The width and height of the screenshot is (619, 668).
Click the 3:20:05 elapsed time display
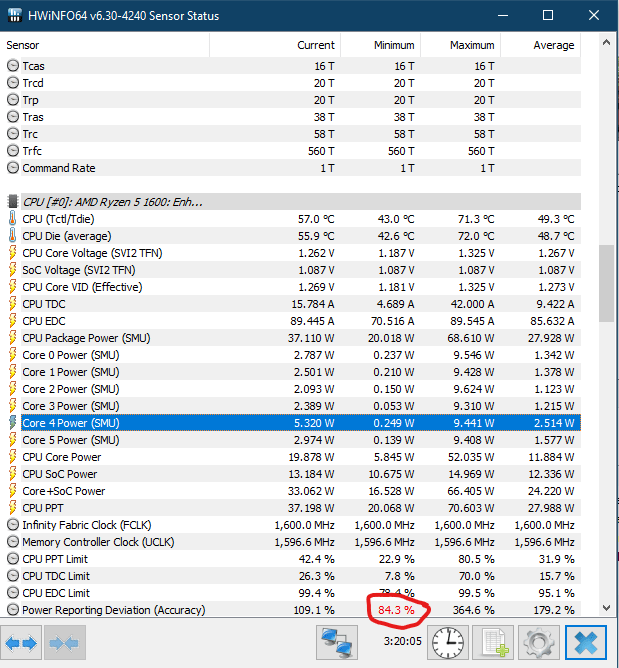tap(403, 641)
